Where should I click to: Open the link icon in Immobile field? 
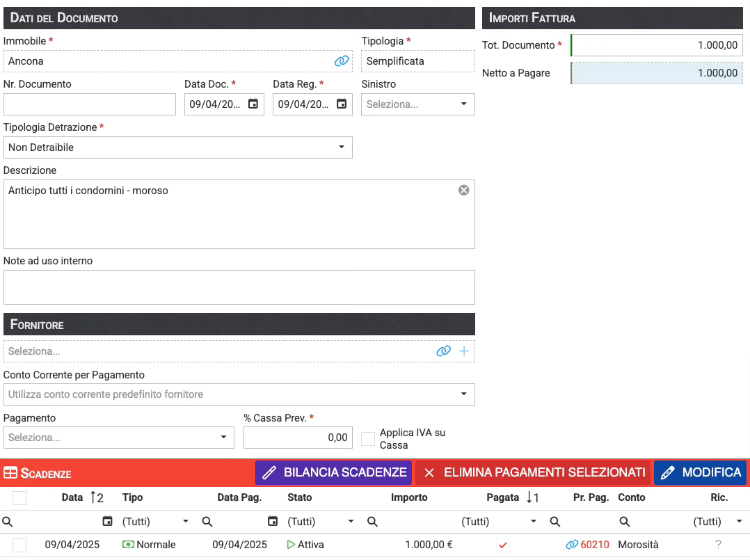[341, 61]
